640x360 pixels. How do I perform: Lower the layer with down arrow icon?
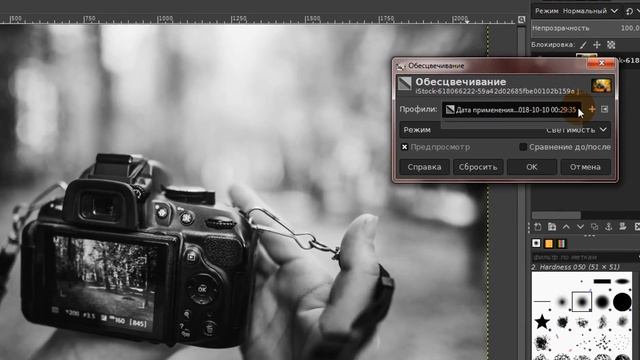pyautogui.click(x=580, y=227)
